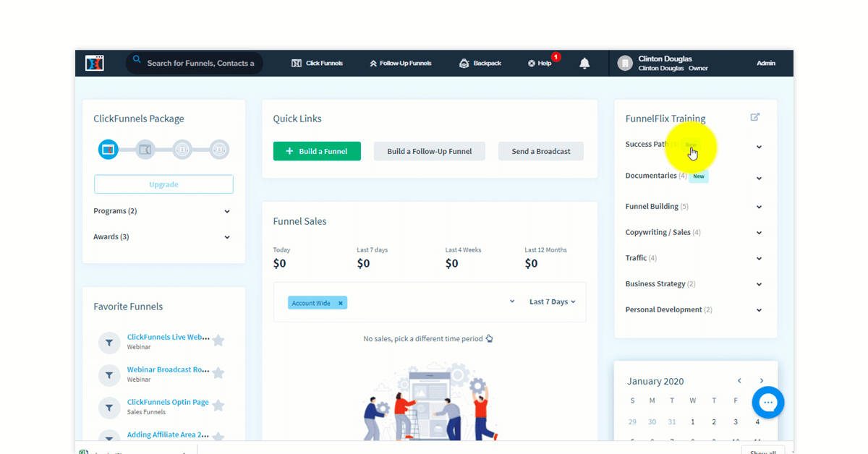Open ClickFunnels Live Webinar funnel link

click(169, 337)
